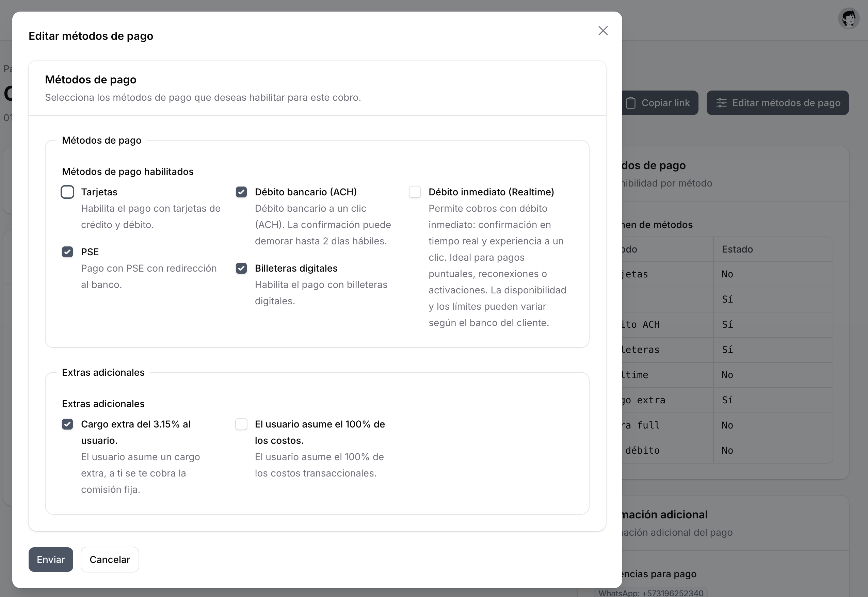Click the Enviar button
This screenshot has height=597, width=868.
pyautogui.click(x=50, y=560)
